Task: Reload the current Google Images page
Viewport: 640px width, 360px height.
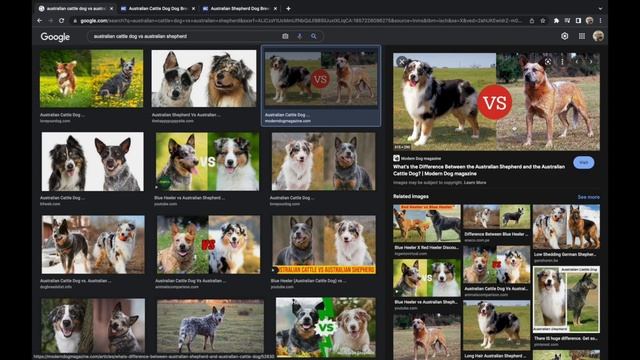Action: pyautogui.click(x=62, y=20)
